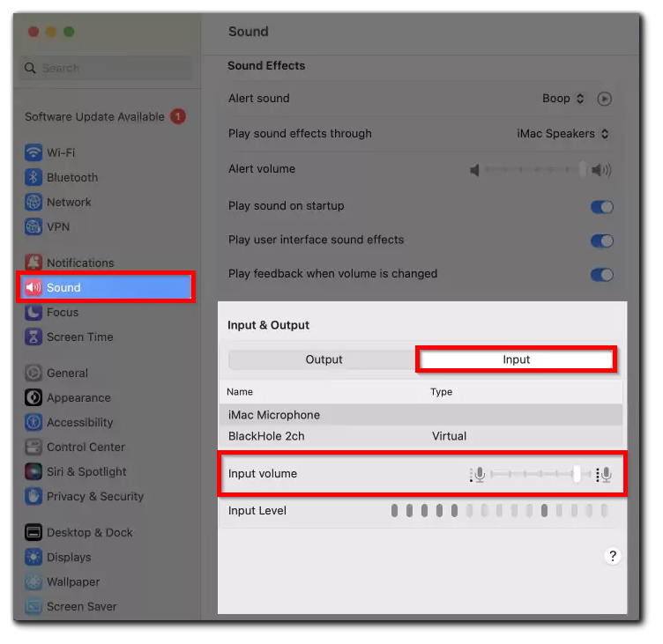Open the Focus moon icon

[x=34, y=312]
